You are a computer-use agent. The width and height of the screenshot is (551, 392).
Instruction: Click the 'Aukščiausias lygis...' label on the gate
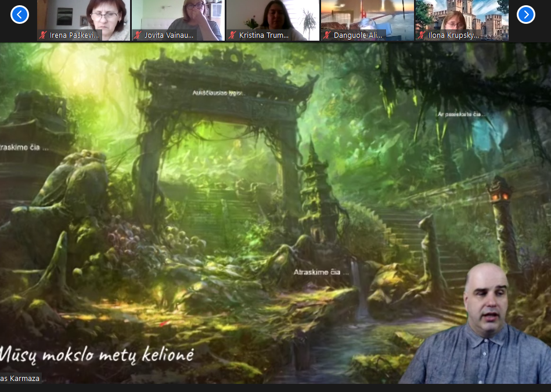tap(218, 93)
